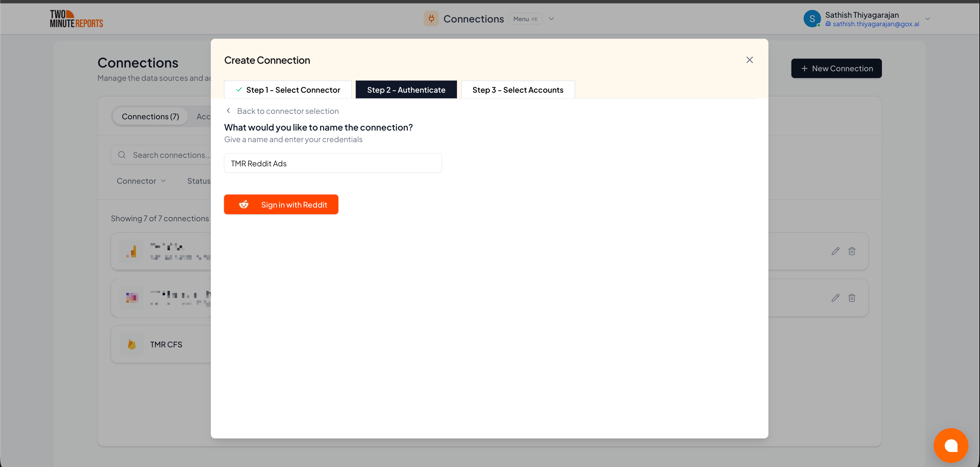Image resolution: width=980 pixels, height=467 pixels.
Task: Click the sathish.thiyagarajan@gox.ai email link
Action: click(876, 24)
